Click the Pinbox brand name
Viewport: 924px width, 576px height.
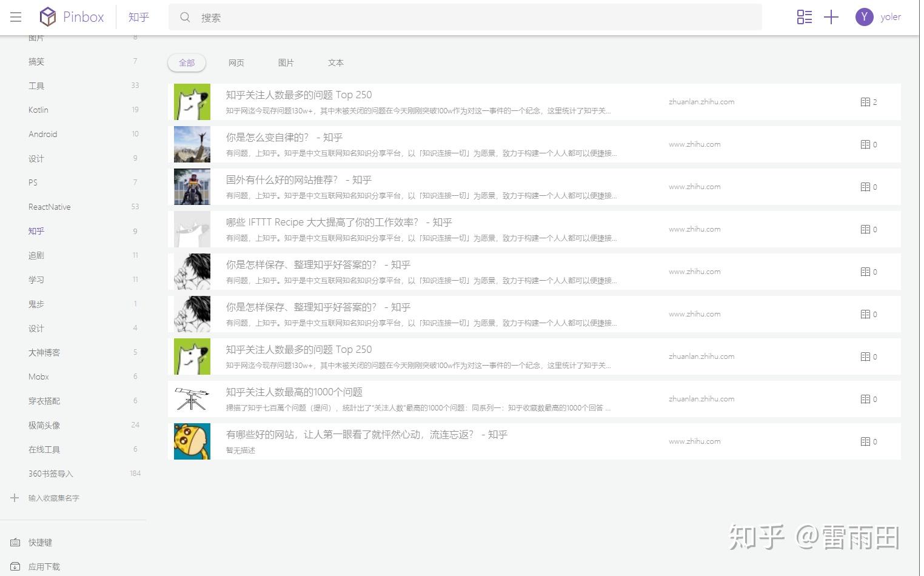[83, 17]
